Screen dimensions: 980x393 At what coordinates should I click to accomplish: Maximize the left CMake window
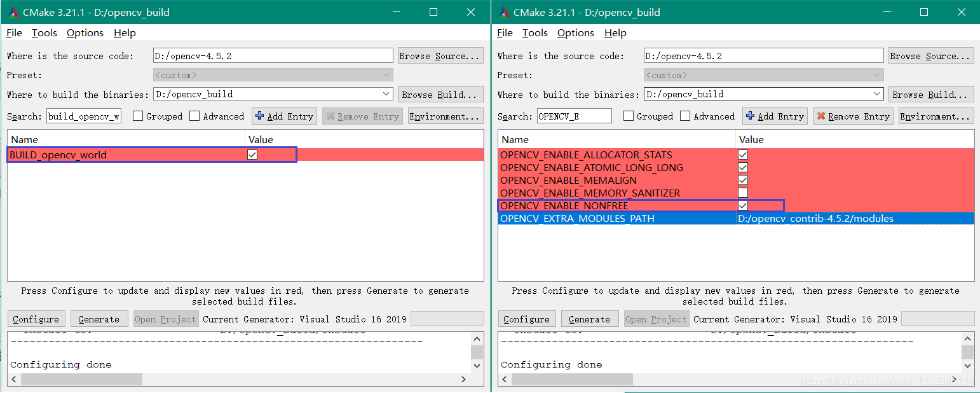433,12
